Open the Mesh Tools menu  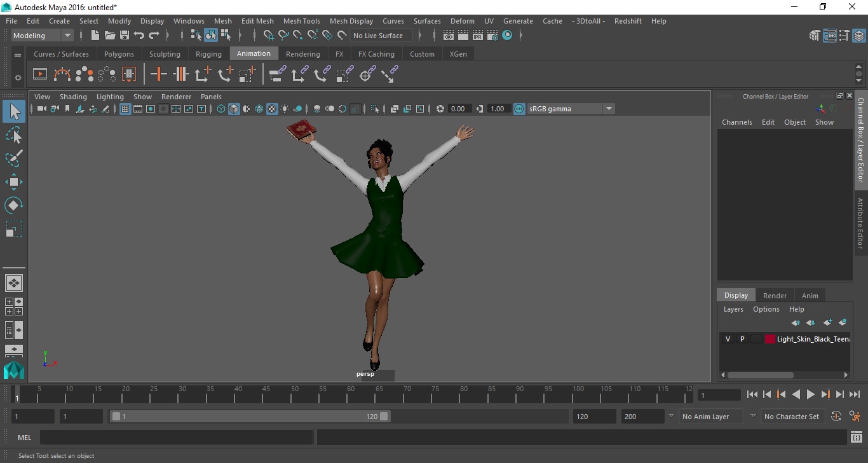click(x=301, y=21)
